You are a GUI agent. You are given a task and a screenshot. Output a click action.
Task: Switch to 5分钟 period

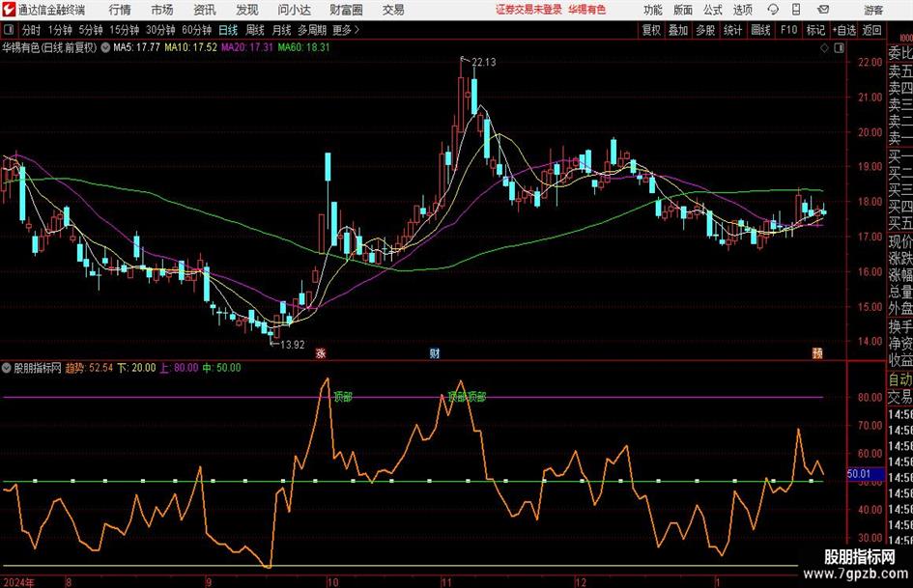point(90,30)
